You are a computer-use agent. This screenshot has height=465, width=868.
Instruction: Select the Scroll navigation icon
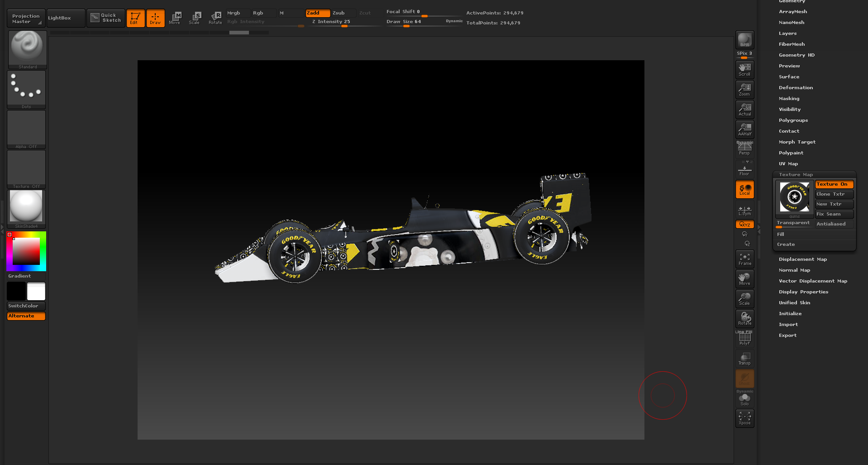[x=744, y=69]
